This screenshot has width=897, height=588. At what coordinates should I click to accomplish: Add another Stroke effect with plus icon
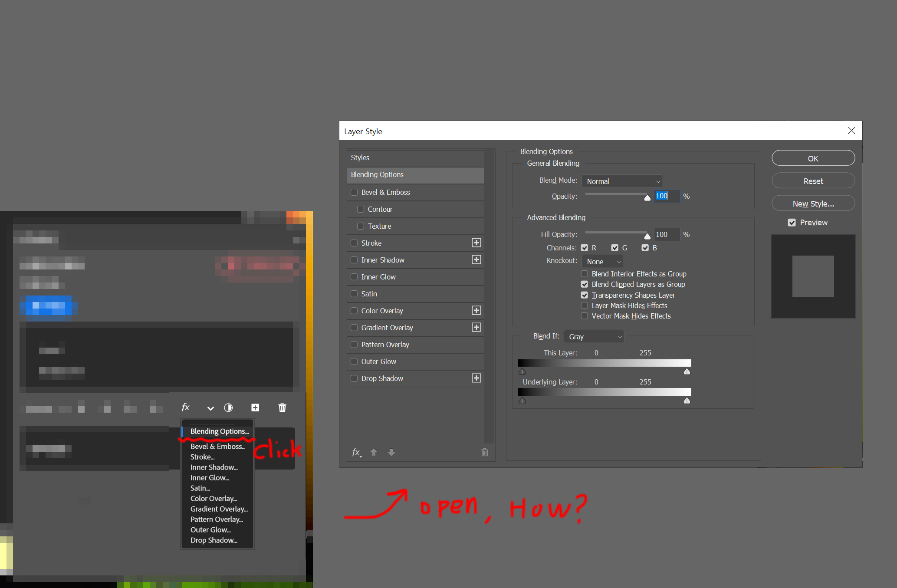(476, 243)
